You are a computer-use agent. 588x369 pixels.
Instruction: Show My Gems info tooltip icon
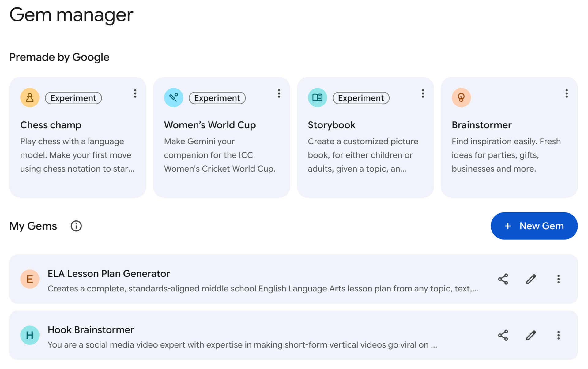click(x=76, y=226)
